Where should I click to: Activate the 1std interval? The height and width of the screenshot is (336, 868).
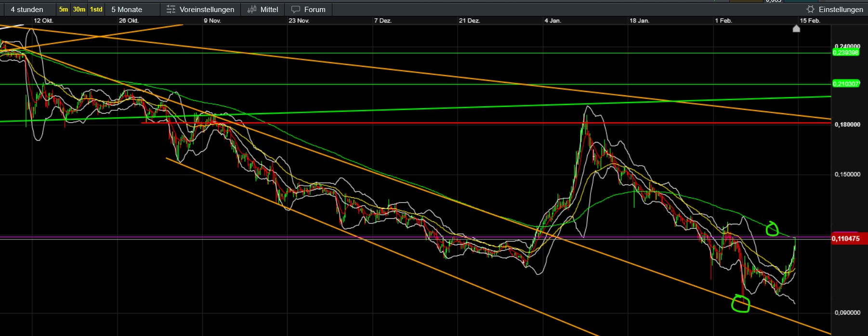96,9
